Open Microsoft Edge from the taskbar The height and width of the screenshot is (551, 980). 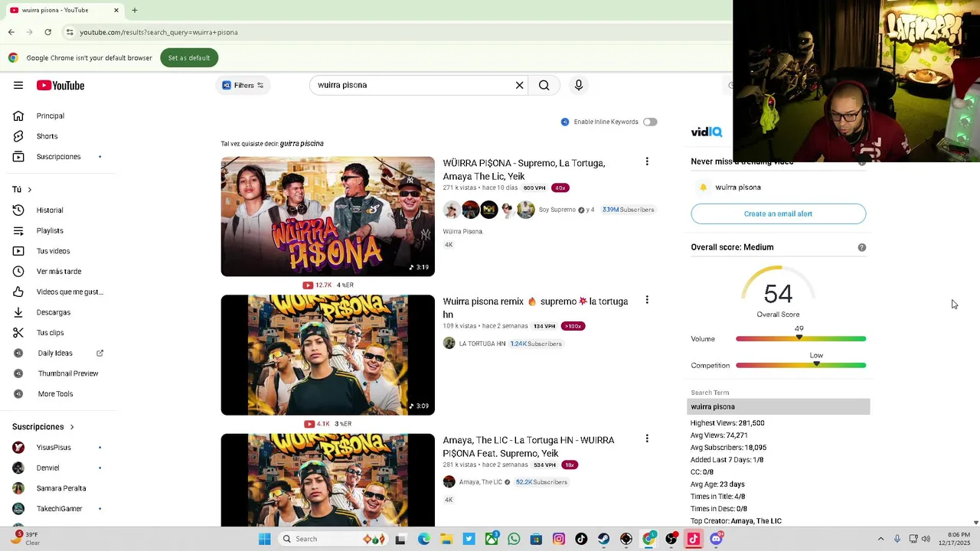pyautogui.click(x=424, y=539)
